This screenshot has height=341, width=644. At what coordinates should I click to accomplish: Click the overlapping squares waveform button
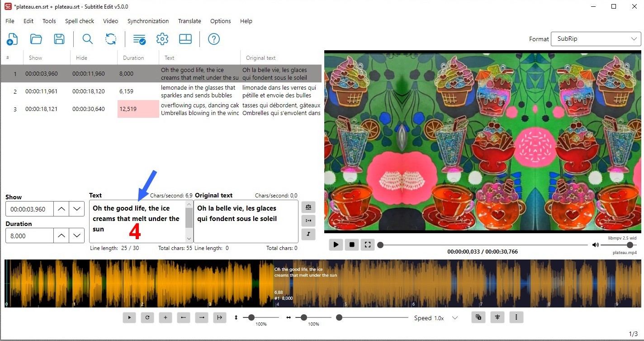(x=478, y=317)
